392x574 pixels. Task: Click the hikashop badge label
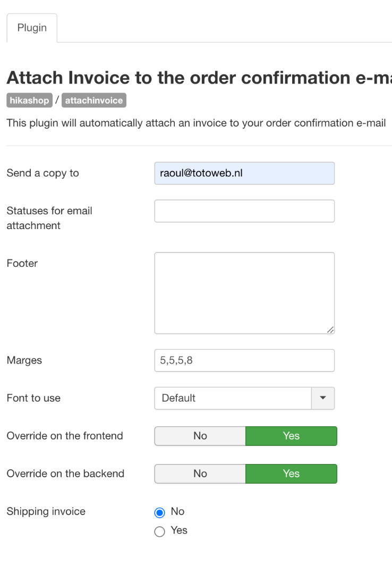[x=29, y=100]
